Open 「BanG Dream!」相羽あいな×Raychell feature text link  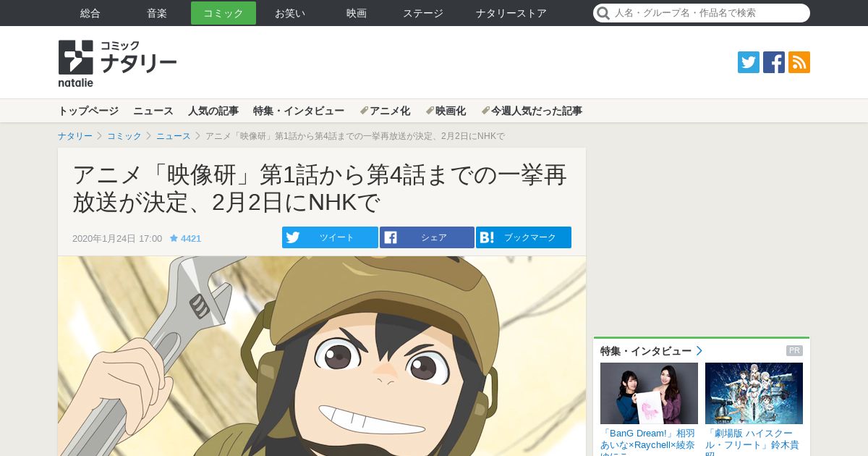[x=649, y=442]
